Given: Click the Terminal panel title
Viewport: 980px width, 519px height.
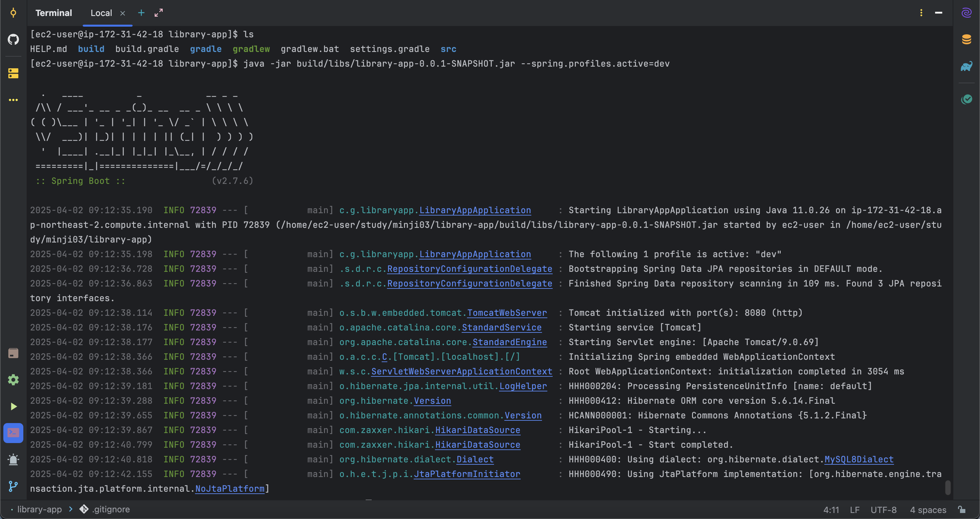Looking at the screenshot, I should (x=54, y=13).
